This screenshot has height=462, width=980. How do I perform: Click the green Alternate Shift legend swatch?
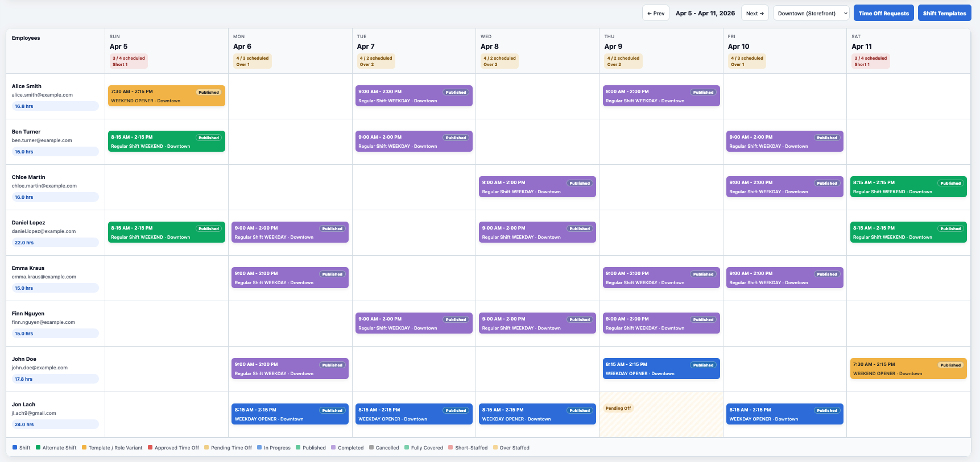click(38, 447)
